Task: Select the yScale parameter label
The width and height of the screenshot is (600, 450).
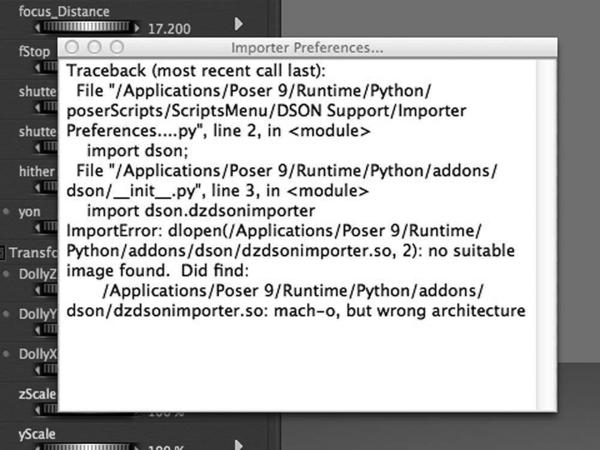Action: click(x=37, y=434)
